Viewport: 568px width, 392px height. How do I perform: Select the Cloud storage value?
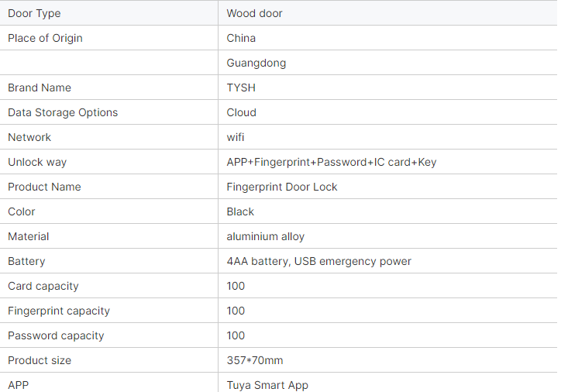coord(241,112)
